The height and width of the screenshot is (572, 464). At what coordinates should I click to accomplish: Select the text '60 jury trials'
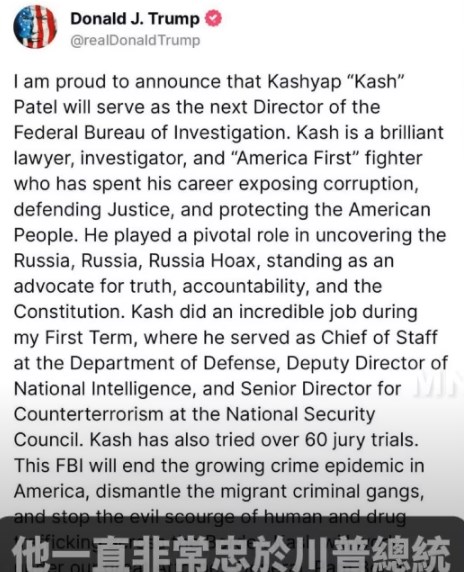click(x=360, y=440)
